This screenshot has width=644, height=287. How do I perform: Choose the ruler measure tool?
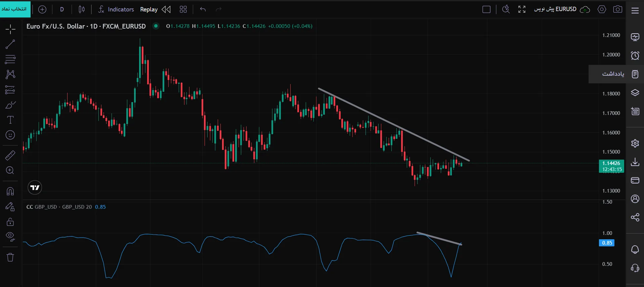click(10, 155)
